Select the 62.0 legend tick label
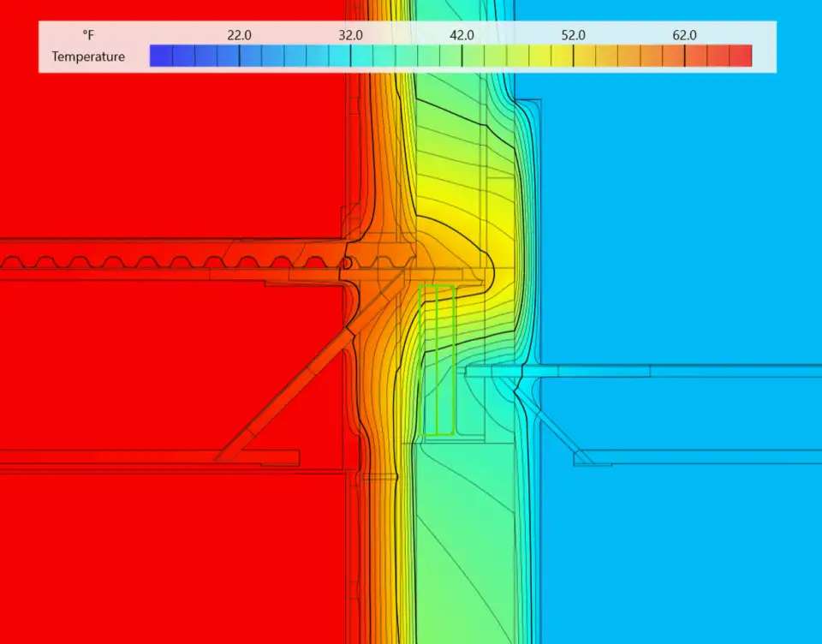Viewport: 822px width, 644px height. (684, 35)
